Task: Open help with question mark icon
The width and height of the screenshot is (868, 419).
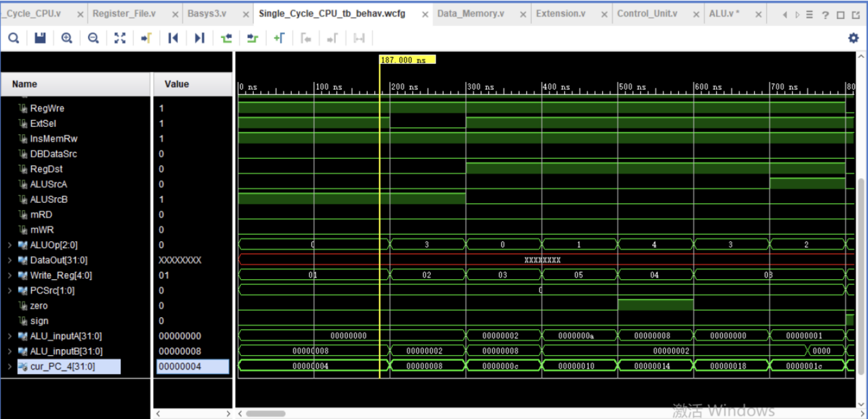Action: tap(825, 15)
